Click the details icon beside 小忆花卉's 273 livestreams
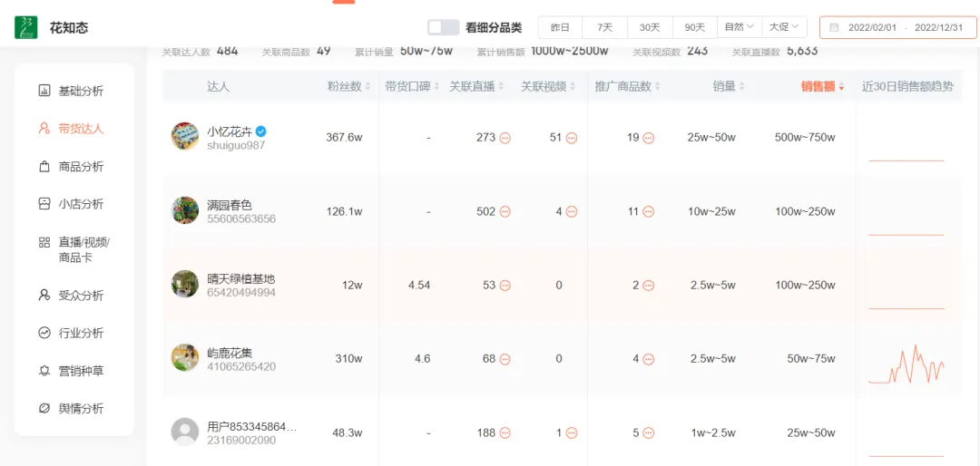 point(505,138)
